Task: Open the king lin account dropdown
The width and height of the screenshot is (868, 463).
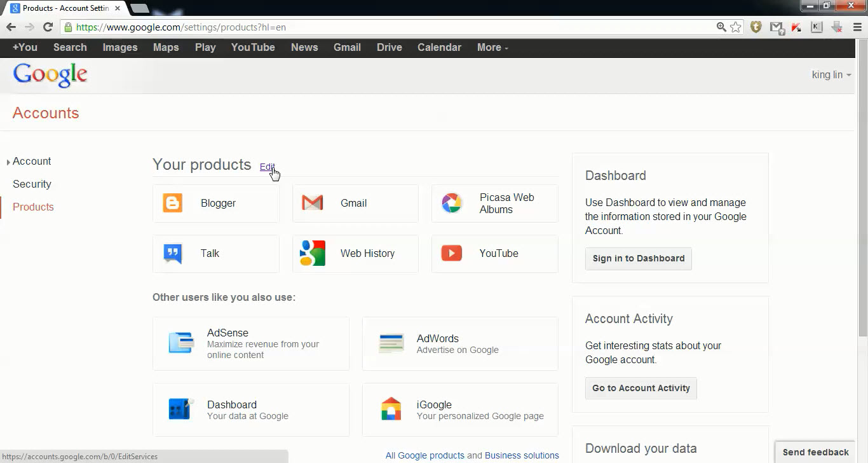Action: (831, 74)
